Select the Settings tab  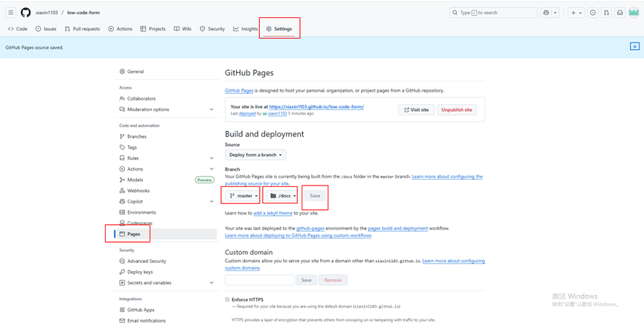279,29
